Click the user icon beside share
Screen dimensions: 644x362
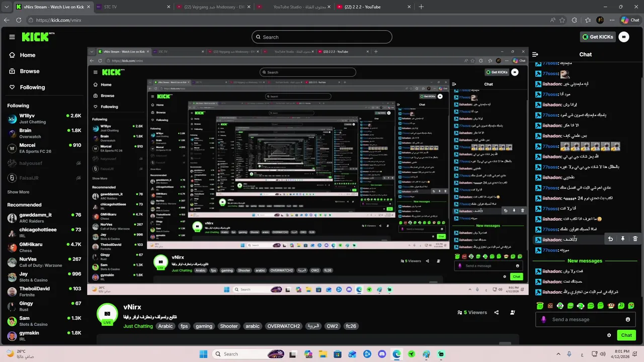point(513,312)
